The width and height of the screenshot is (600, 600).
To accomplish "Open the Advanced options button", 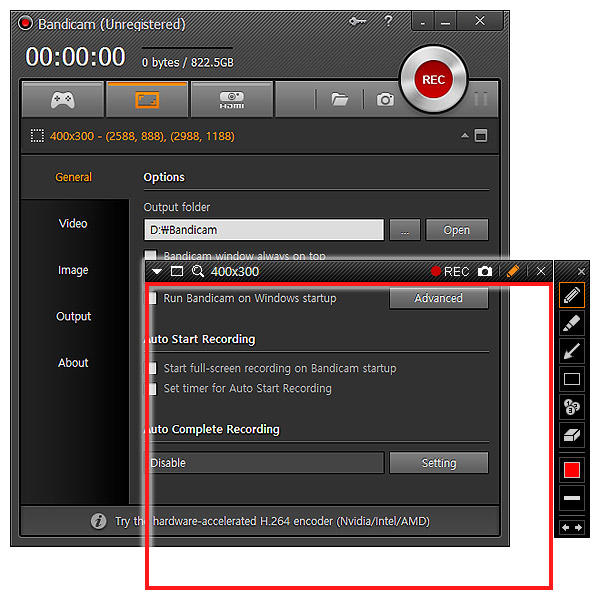I will [439, 298].
